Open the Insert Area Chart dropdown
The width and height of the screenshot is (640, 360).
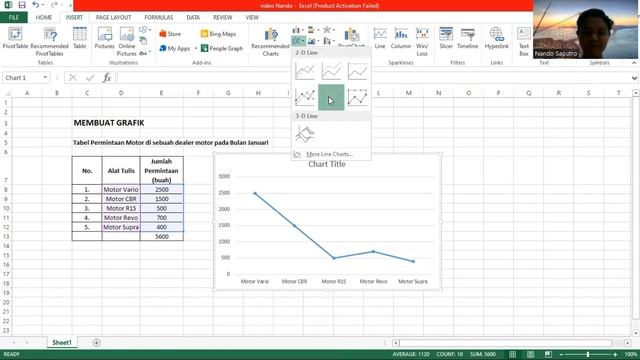tap(313, 41)
